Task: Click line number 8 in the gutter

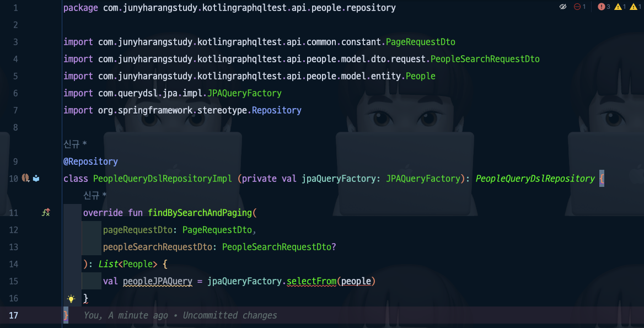Action: 15,127
